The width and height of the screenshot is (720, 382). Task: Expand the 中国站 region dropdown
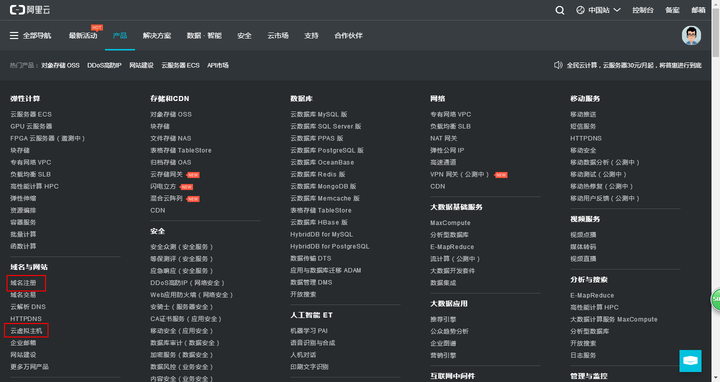pyautogui.click(x=598, y=10)
